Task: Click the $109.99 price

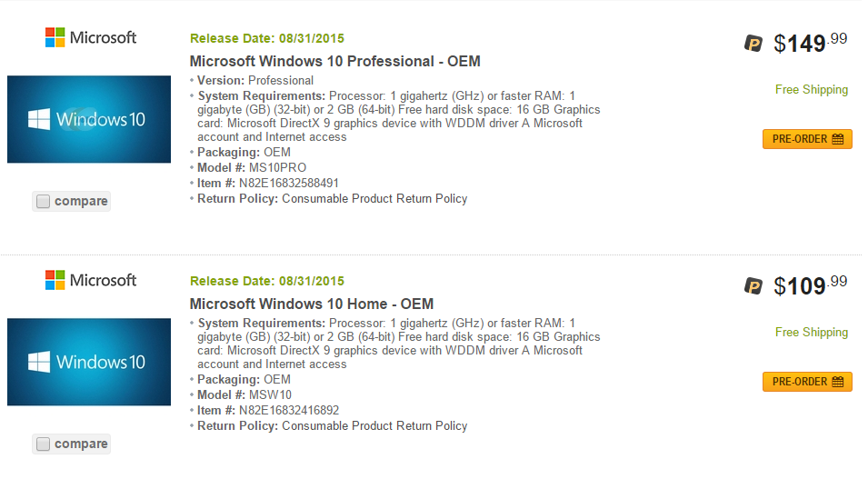Action: tap(811, 285)
